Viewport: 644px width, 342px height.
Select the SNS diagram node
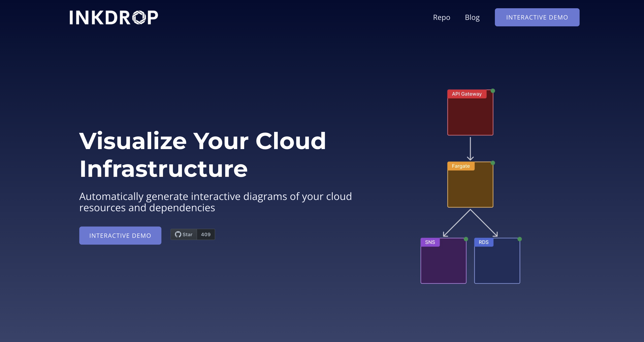(x=444, y=261)
